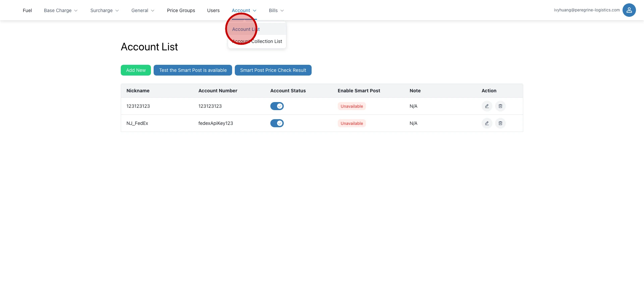
Task: Expand the Base Charge dropdown
Action: tap(61, 10)
